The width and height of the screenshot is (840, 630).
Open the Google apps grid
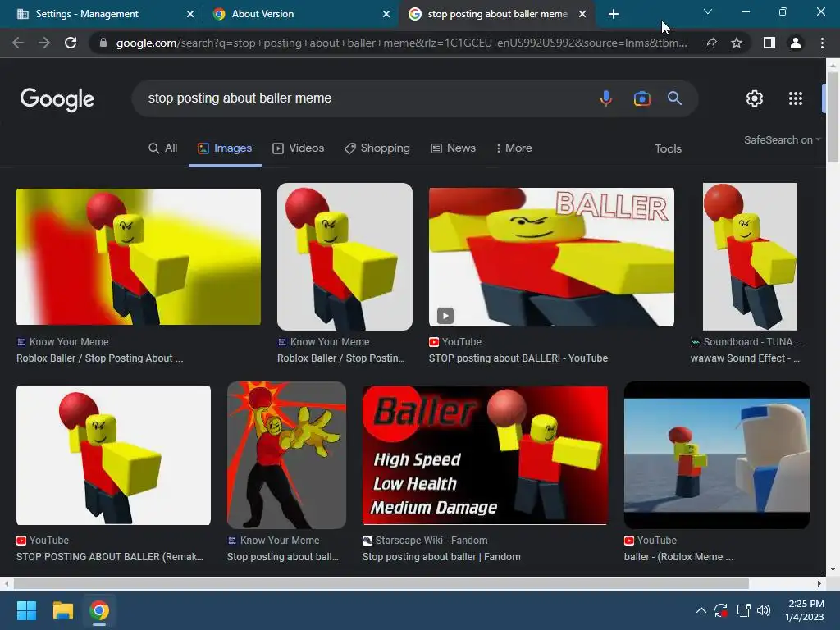click(x=796, y=98)
